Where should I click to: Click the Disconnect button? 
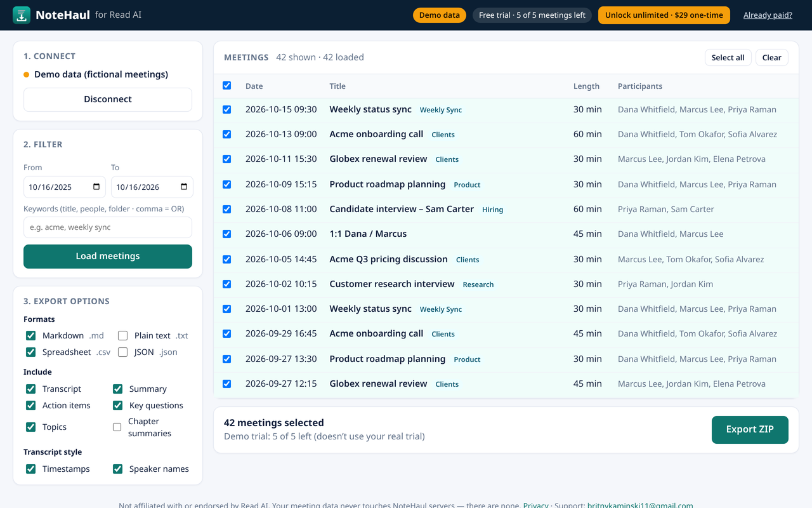tap(108, 99)
